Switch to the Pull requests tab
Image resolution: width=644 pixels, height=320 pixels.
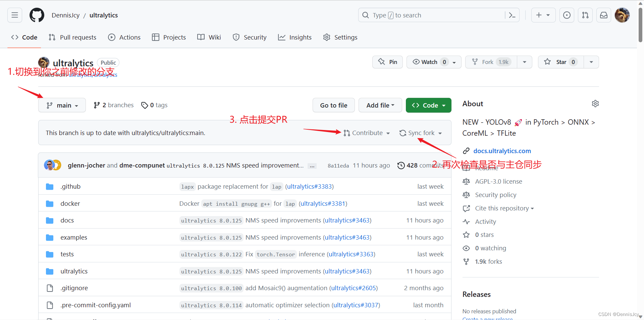pos(72,37)
